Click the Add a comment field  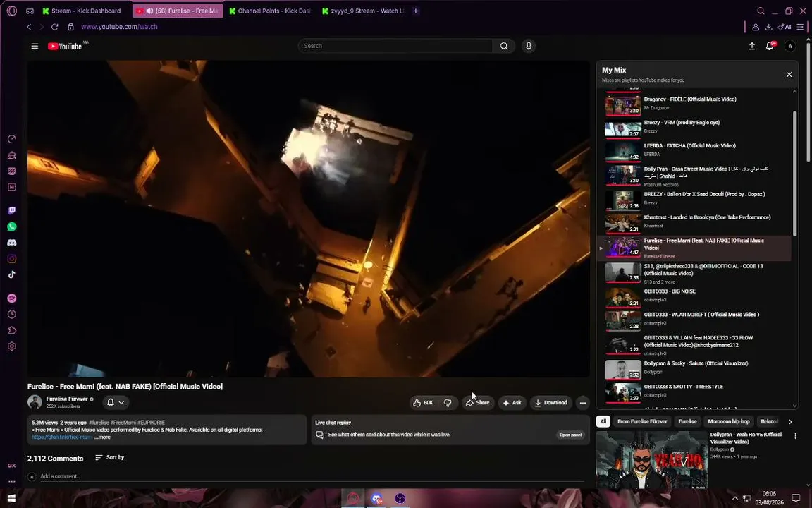312,476
